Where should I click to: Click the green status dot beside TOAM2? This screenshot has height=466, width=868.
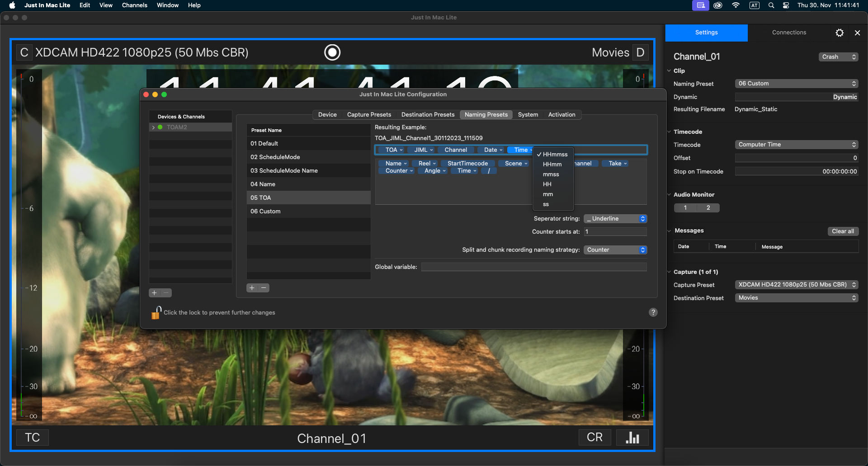(160, 127)
